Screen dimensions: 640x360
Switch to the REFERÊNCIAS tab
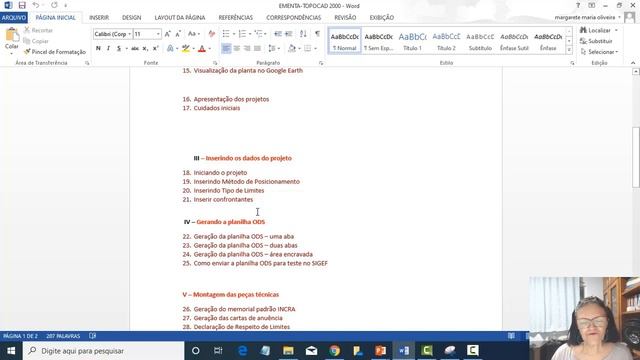click(x=236, y=18)
